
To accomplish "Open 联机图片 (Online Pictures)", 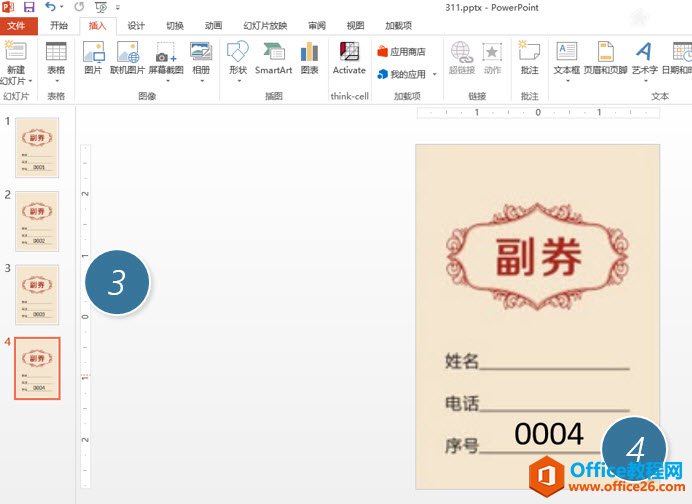I will point(127,57).
